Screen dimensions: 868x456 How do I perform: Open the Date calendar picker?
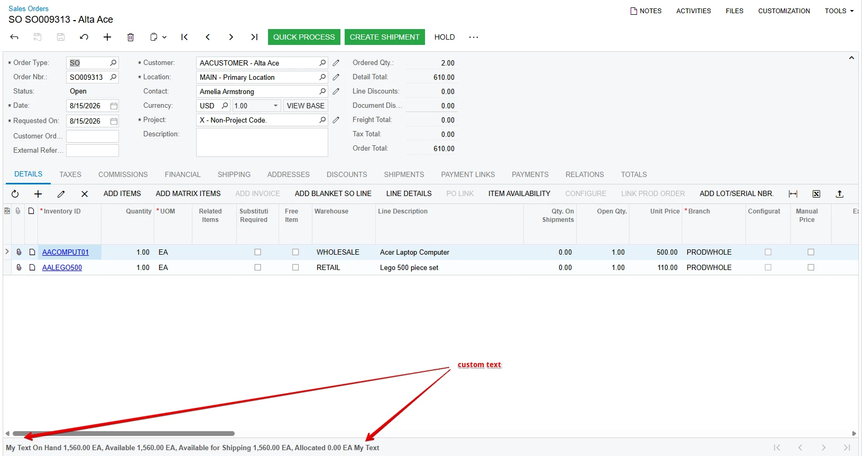click(114, 106)
